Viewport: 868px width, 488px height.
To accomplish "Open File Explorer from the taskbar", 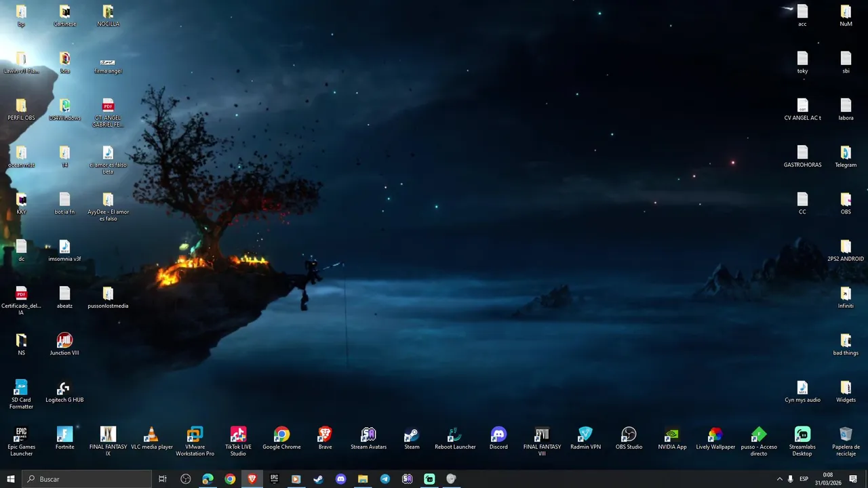I will tap(363, 479).
